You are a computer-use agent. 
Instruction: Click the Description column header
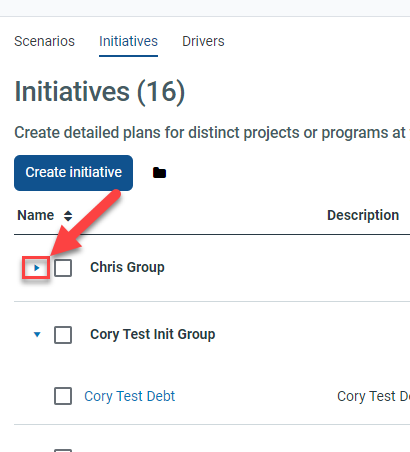(363, 215)
